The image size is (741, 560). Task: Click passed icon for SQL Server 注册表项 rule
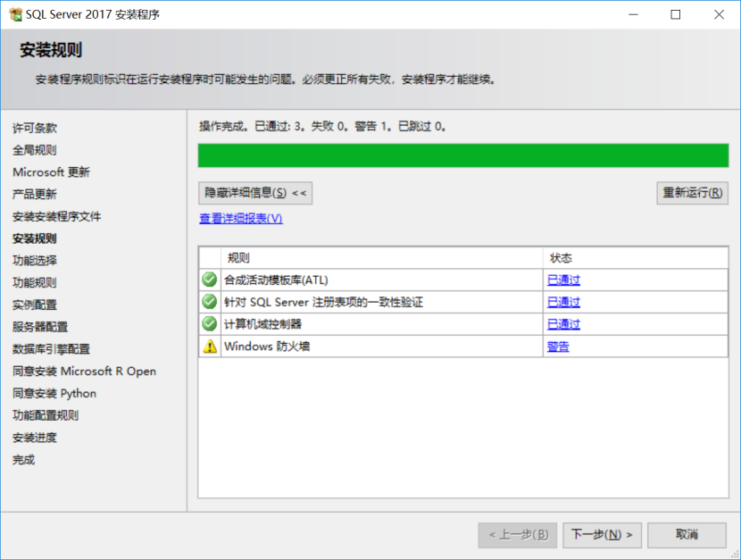pyautogui.click(x=209, y=302)
